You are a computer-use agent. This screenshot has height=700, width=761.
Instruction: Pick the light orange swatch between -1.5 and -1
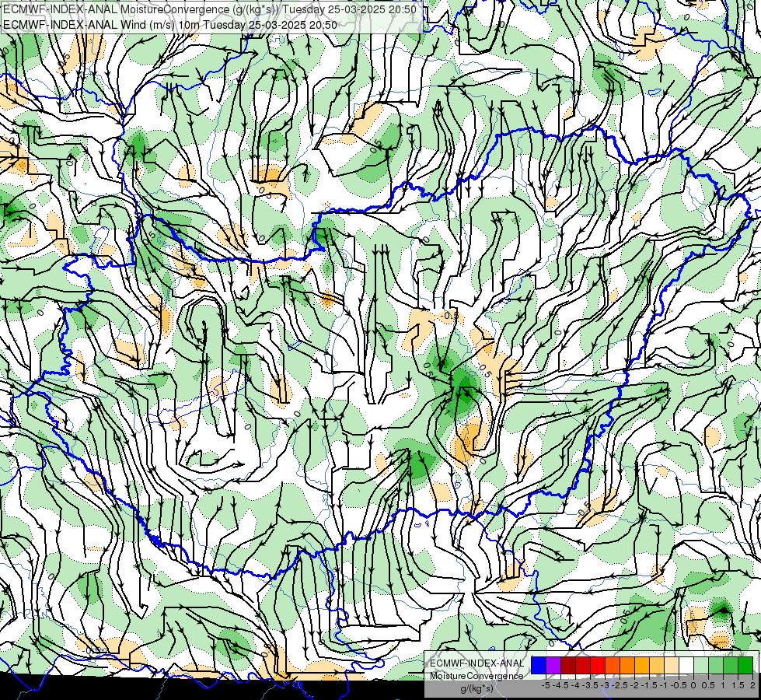click(x=657, y=665)
